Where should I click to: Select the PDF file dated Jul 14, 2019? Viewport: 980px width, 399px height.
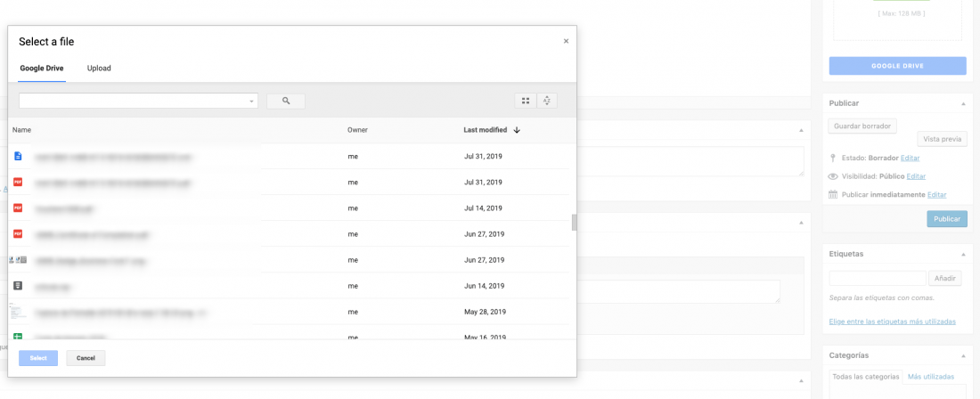18,208
